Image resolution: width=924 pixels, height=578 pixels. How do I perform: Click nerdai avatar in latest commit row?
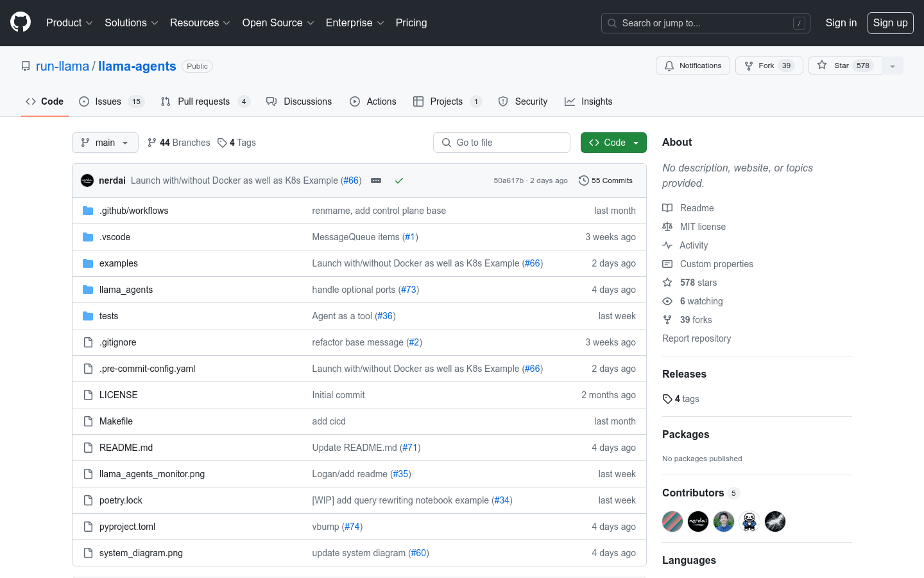tap(87, 180)
